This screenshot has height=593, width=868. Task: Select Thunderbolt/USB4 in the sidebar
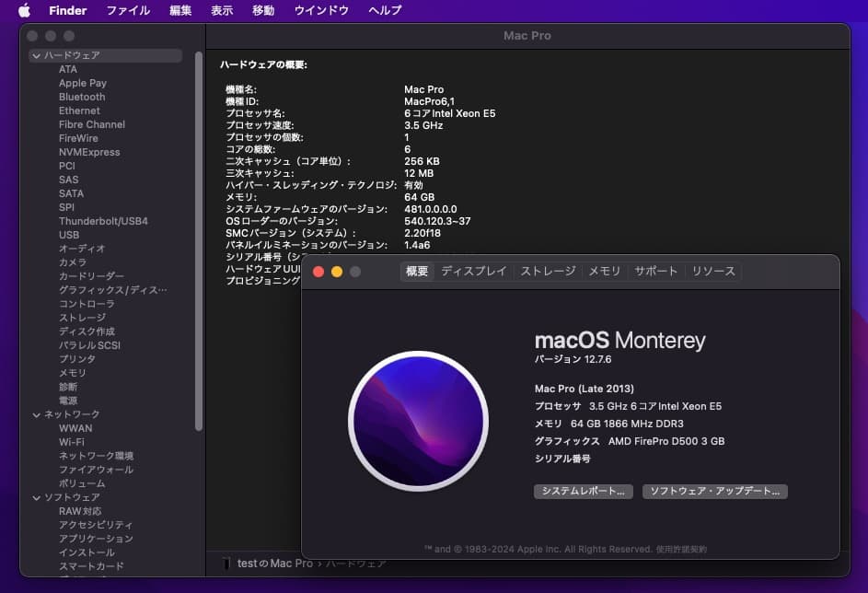point(105,221)
